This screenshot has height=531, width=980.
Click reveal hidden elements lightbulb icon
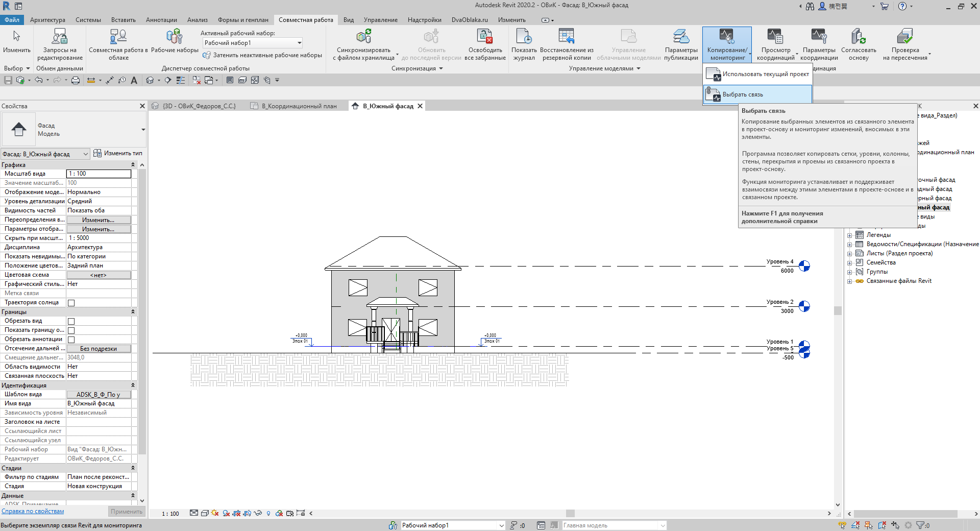268,513
